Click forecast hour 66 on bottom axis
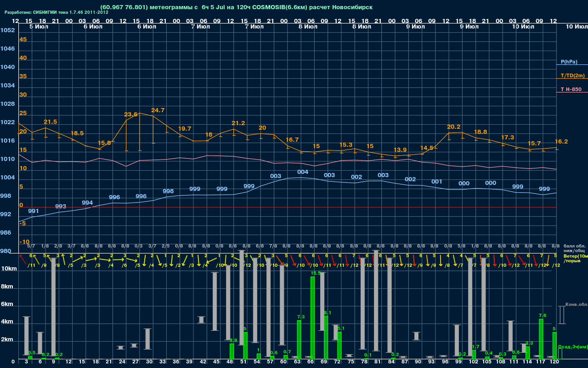This screenshot has width=588, height=368. coord(311,362)
